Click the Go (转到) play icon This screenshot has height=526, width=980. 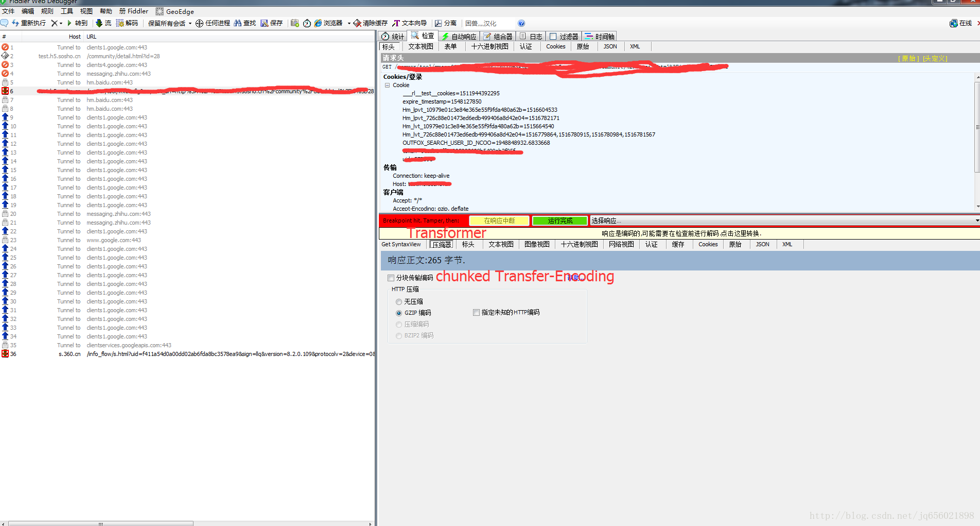pyautogui.click(x=69, y=23)
